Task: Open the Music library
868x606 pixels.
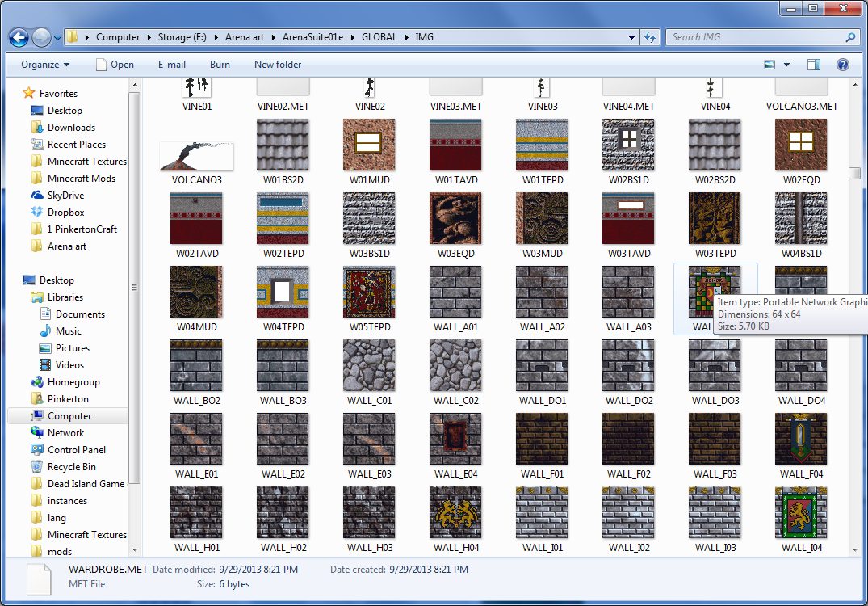Action: [x=69, y=331]
